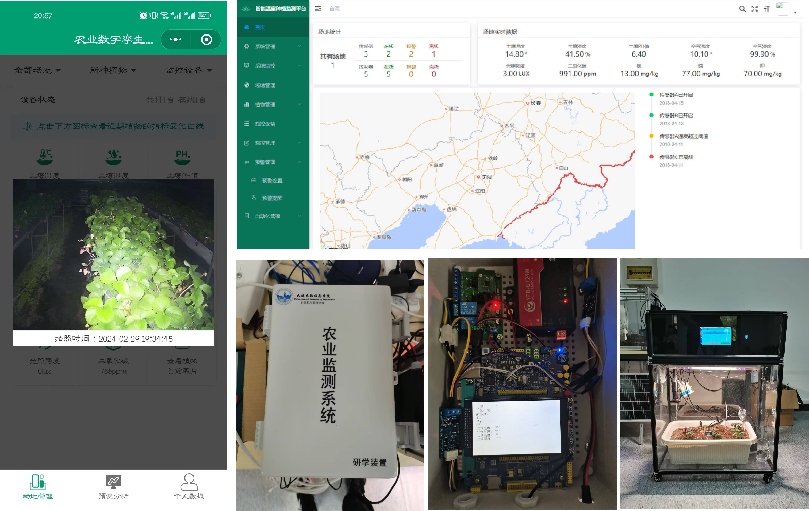Viewport: 809px width, 511px height.
Task: Click the second green-dot timeline entry
Action: tap(676, 119)
